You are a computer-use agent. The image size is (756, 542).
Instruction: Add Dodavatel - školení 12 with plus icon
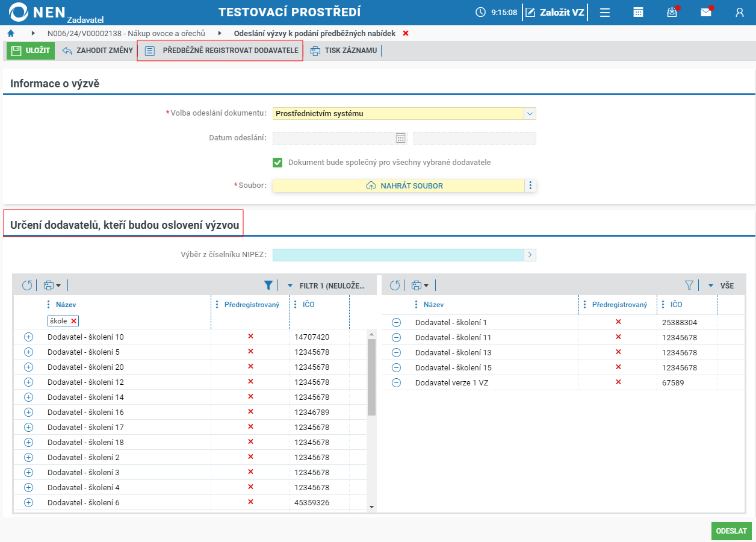coord(28,382)
